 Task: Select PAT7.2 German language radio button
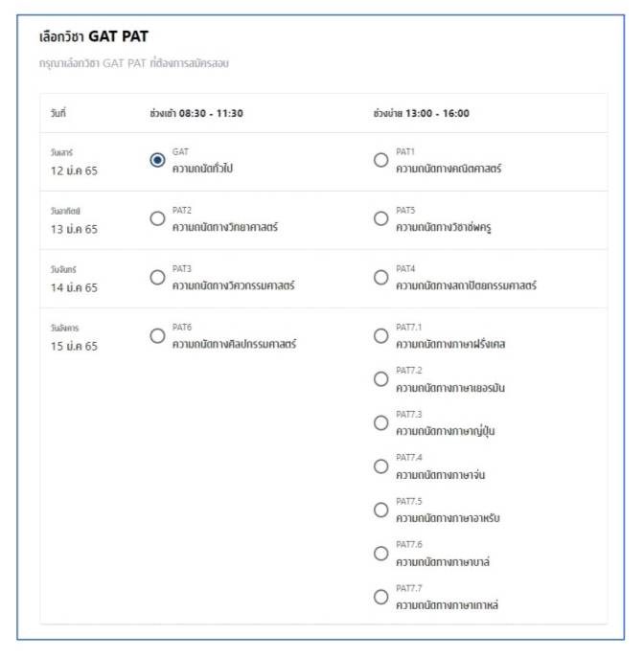point(381,378)
